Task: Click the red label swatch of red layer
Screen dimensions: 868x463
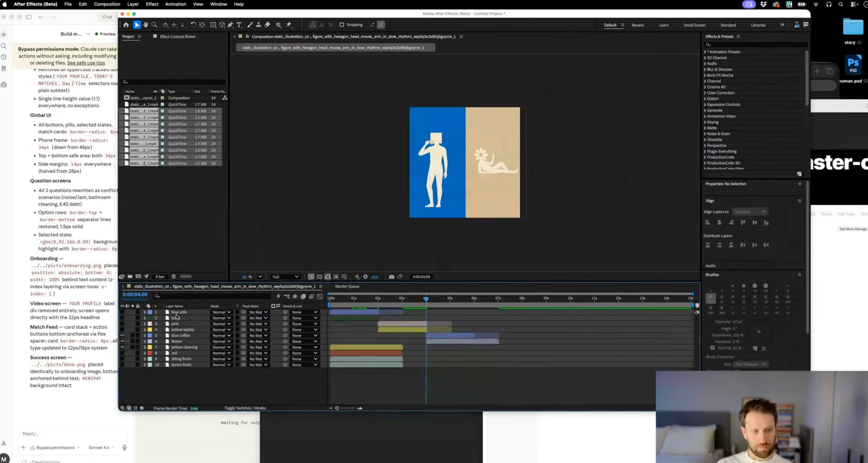Action: pyautogui.click(x=150, y=353)
